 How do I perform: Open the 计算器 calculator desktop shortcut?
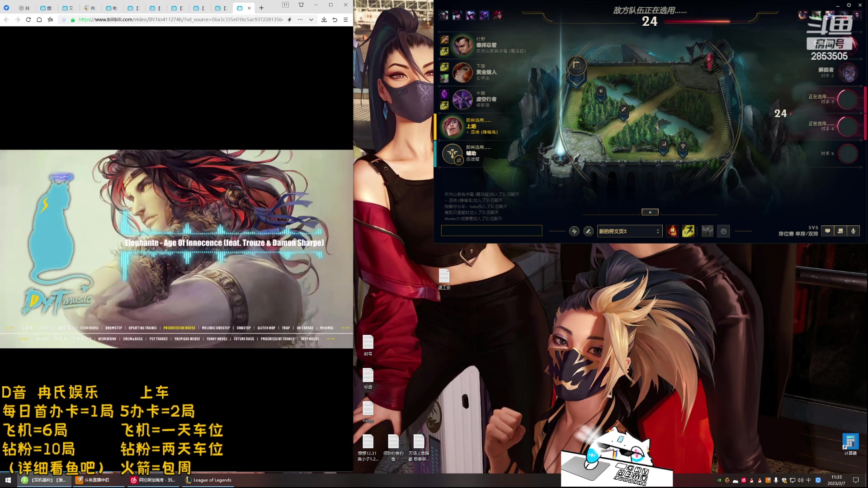point(850,445)
